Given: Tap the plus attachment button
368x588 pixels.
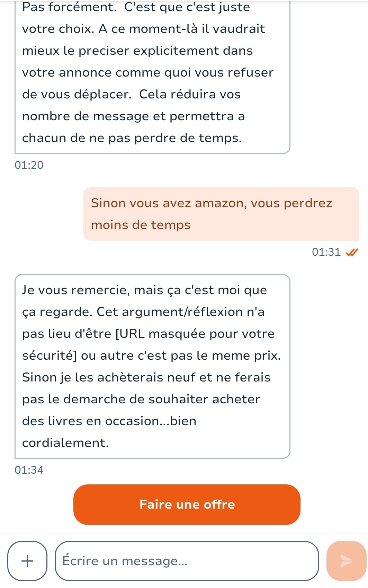Looking at the screenshot, I should (x=27, y=561).
